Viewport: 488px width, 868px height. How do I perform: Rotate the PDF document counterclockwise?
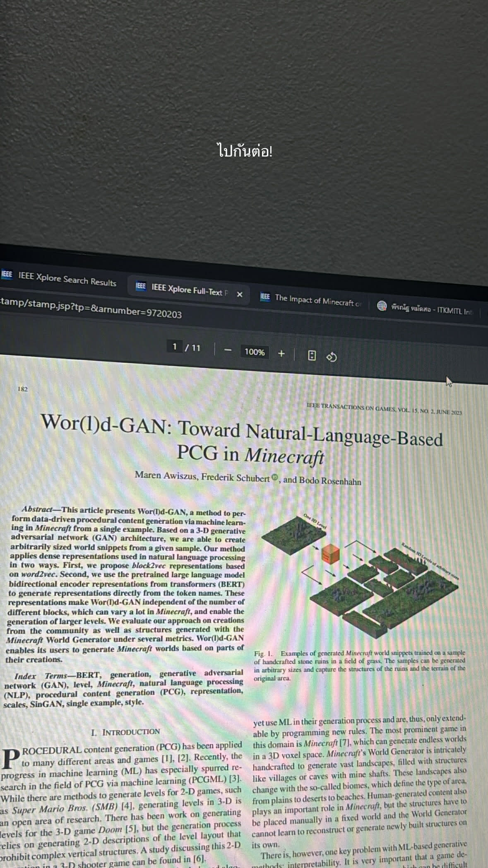(x=332, y=357)
